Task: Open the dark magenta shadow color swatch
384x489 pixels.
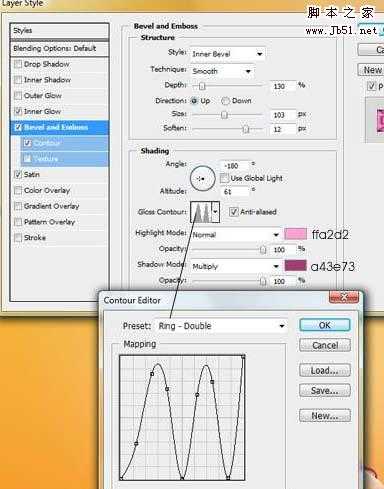Action: [x=295, y=266]
